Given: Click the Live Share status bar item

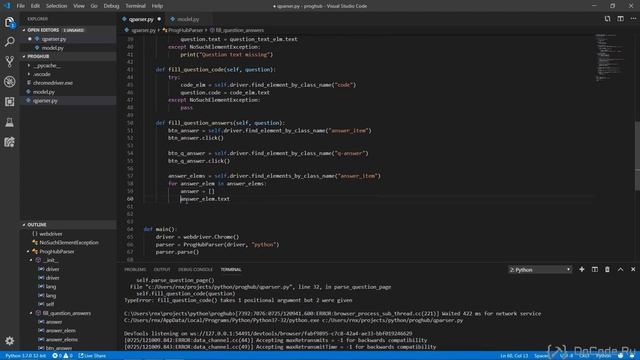Looking at the screenshot, I should tap(92, 356).
